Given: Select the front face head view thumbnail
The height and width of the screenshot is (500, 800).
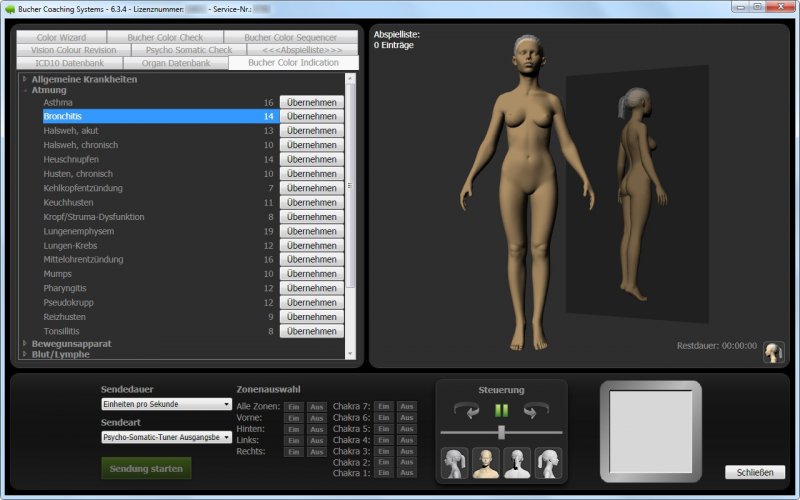Looking at the screenshot, I should 486,463.
